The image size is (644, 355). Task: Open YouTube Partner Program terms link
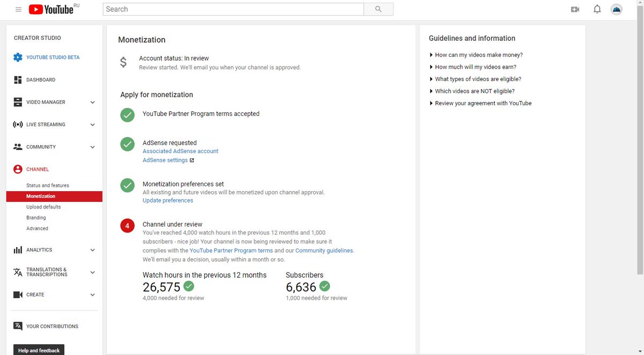(231, 250)
